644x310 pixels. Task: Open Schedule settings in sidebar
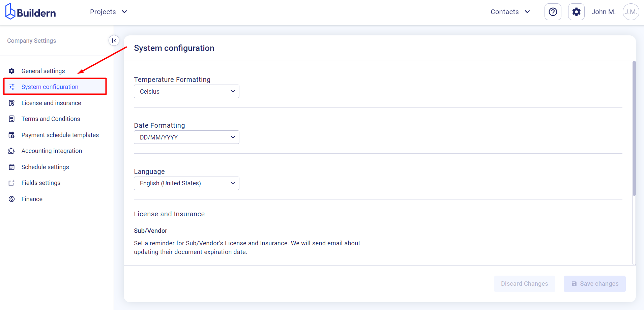pyautogui.click(x=45, y=167)
